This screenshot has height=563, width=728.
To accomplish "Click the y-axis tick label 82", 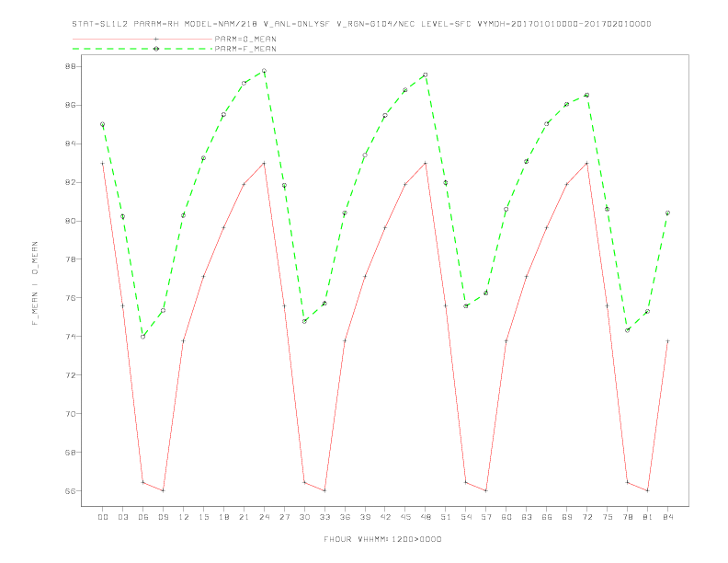I will click(x=70, y=182).
